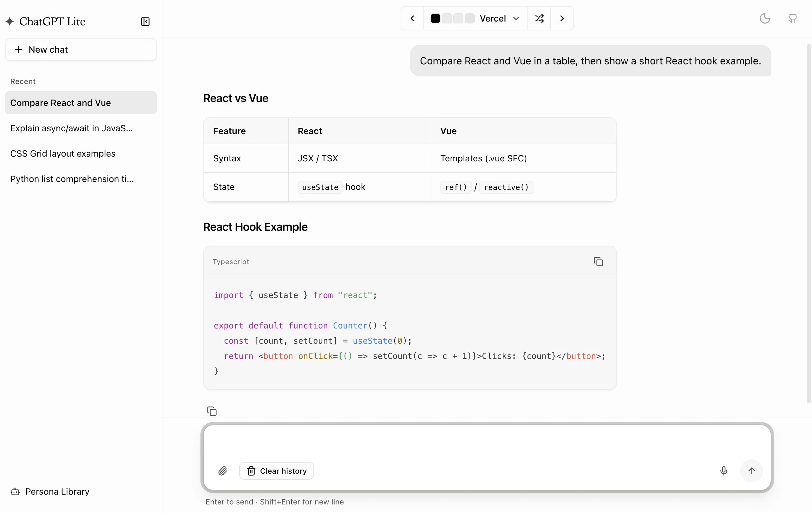Start voice input with microphone icon
This screenshot has width=812, height=513.
tap(724, 471)
